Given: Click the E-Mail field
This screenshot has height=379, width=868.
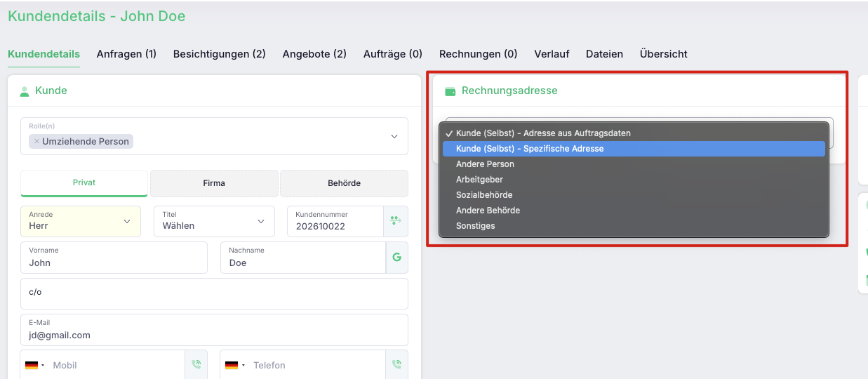Looking at the screenshot, I should click(214, 330).
